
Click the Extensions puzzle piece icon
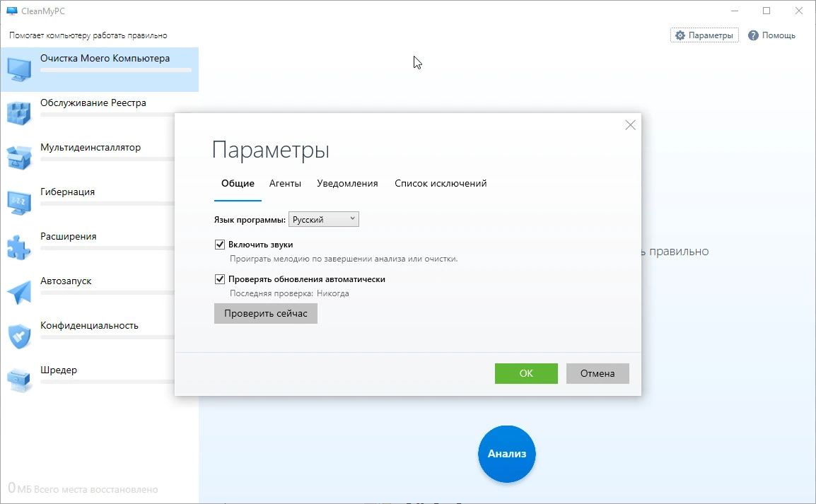(19, 247)
